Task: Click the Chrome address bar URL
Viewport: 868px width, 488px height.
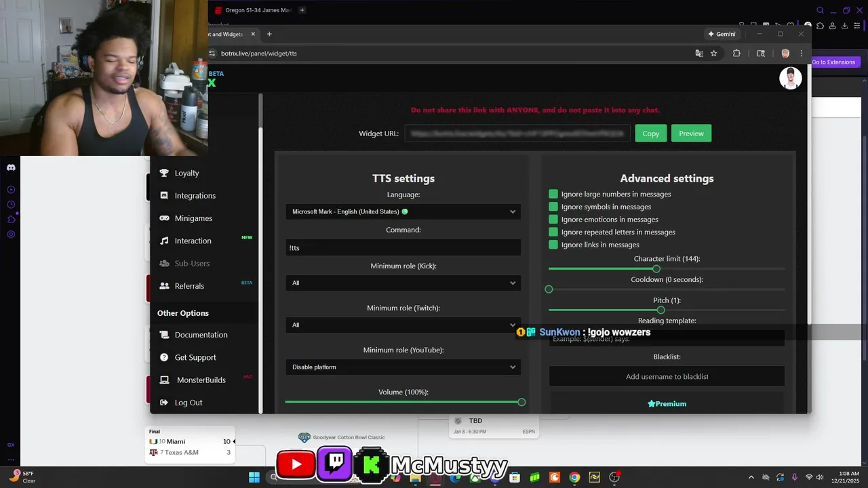Action: click(x=258, y=54)
